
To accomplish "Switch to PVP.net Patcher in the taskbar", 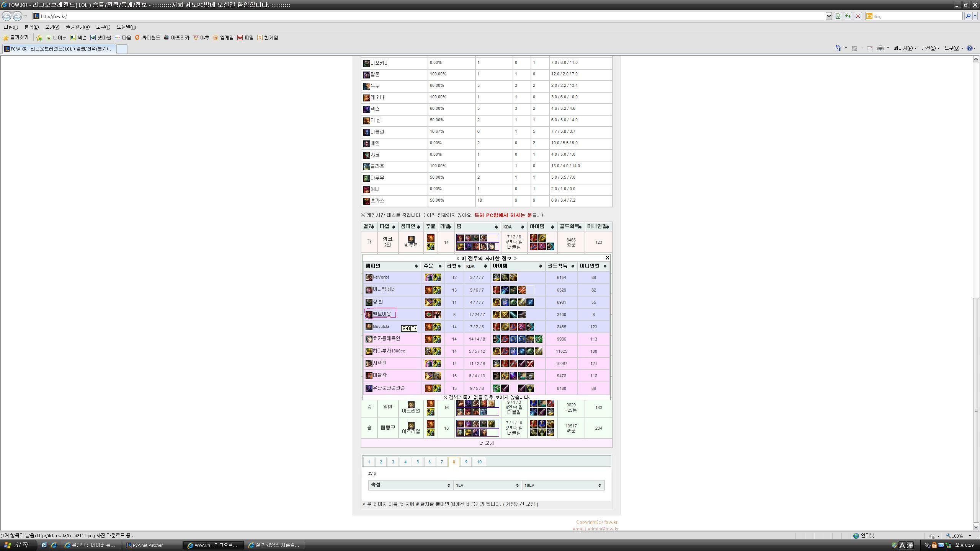I will (152, 545).
